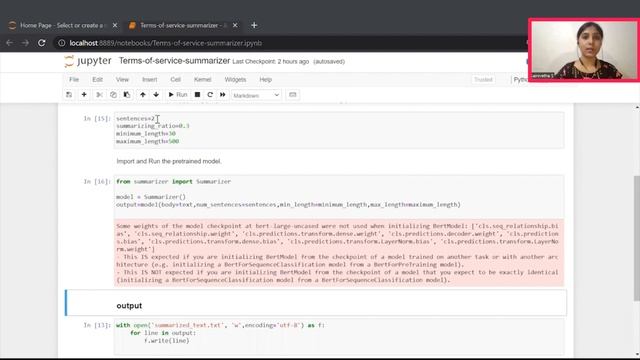This screenshot has height=360, width=640.
Task: Insert cell below with plus icon
Action: (84, 95)
